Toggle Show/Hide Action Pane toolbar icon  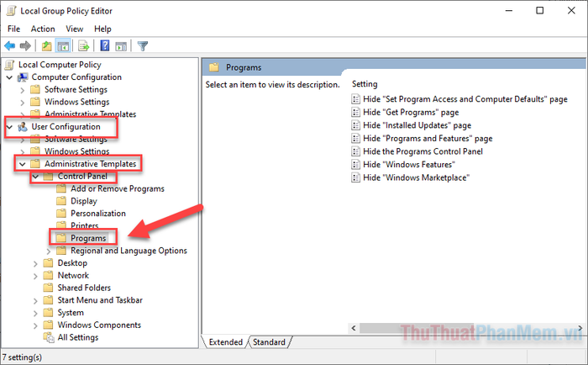pyautogui.click(x=121, y=46)
